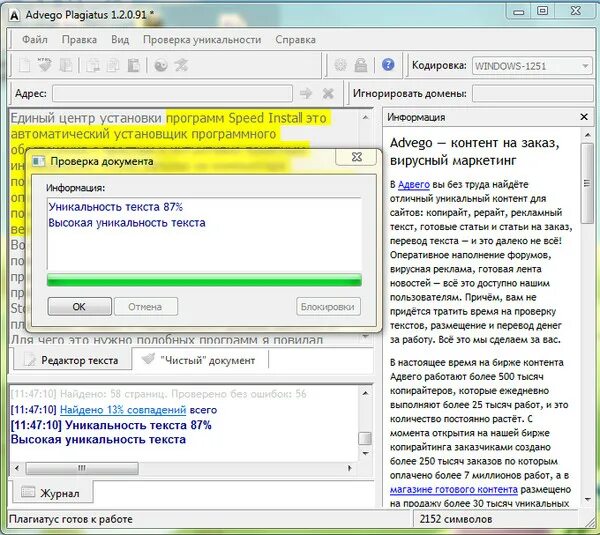
Task: Click the green document check progress bar
Action: (204, 280)
